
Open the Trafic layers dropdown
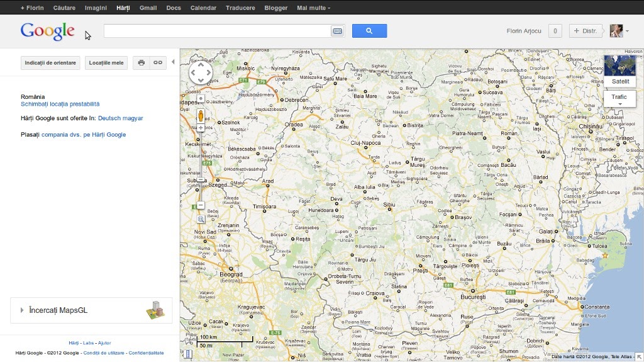[619, 99]
